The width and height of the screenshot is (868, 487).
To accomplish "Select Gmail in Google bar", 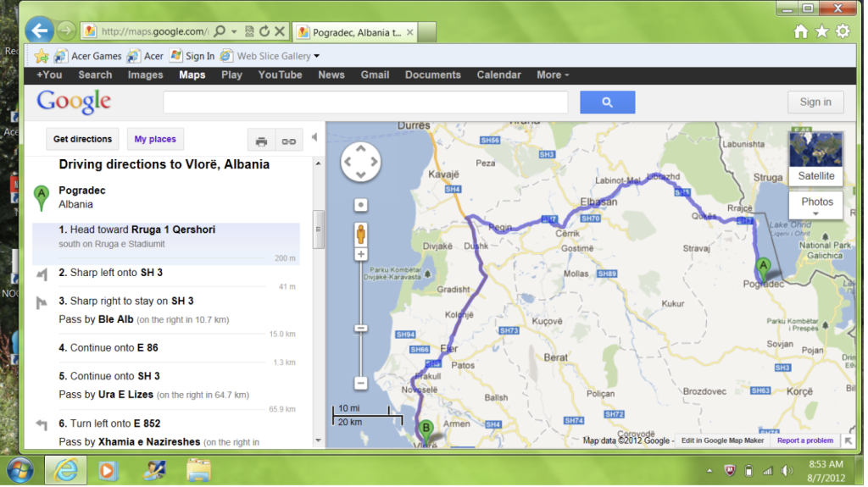I will pos(376,75).
